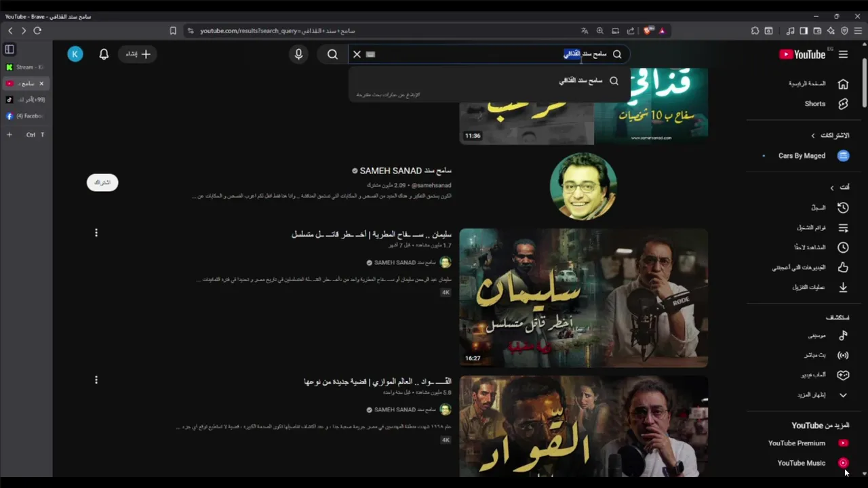Click the translate page icon
The image size is (868, 488).
coord(585,30)
